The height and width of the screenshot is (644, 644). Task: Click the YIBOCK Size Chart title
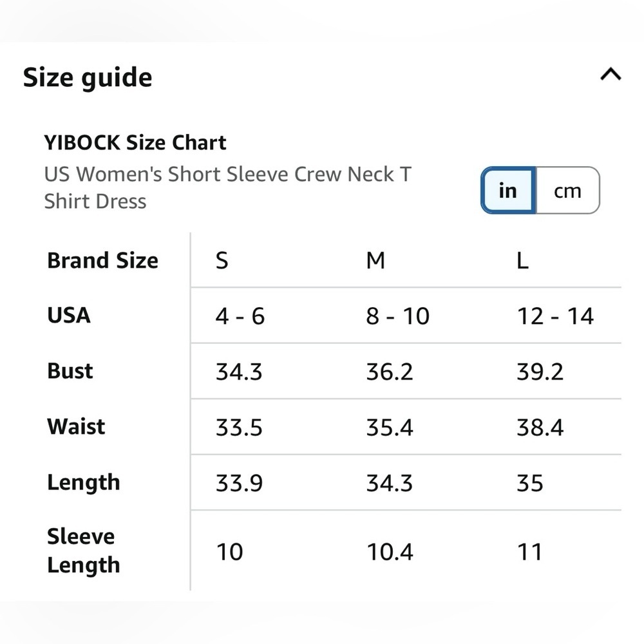tap(135, 142)
